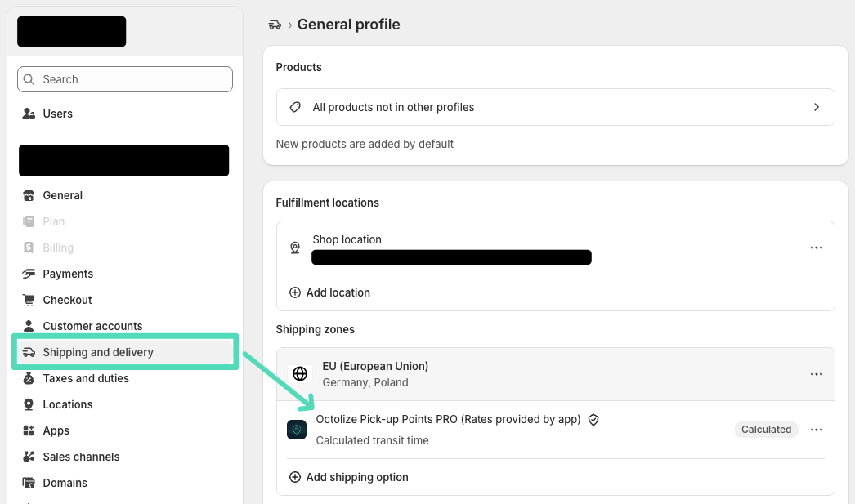Click the Products section heading

point(299,67)
